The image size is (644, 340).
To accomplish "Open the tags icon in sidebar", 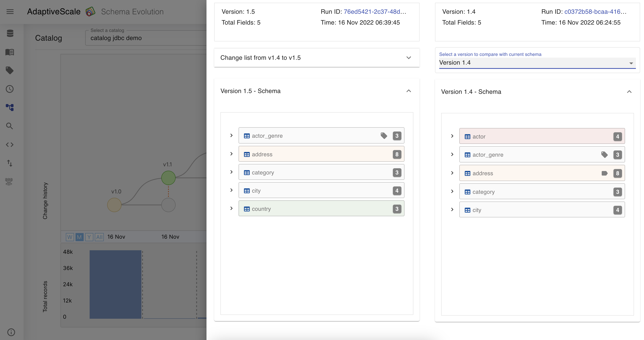I will [10, 70].
